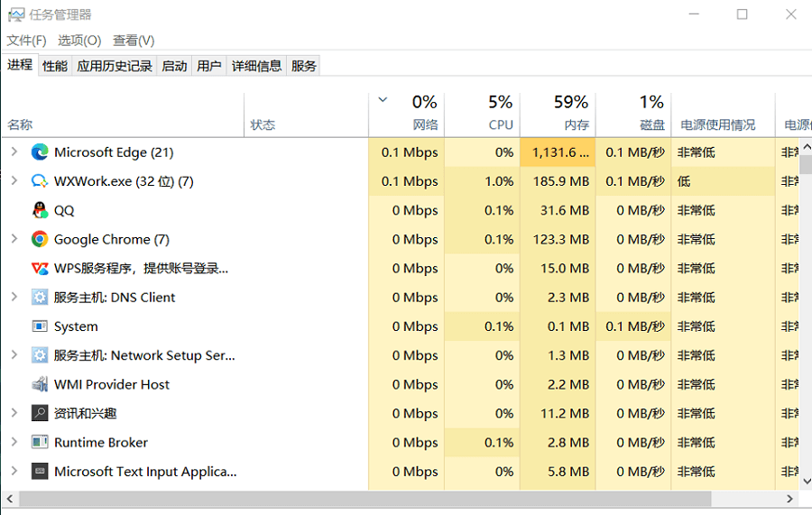812x515 pixels.
Task: Click the sort arrow above the 网络 column
Action: pyautogui.click(x=383, y=99)
